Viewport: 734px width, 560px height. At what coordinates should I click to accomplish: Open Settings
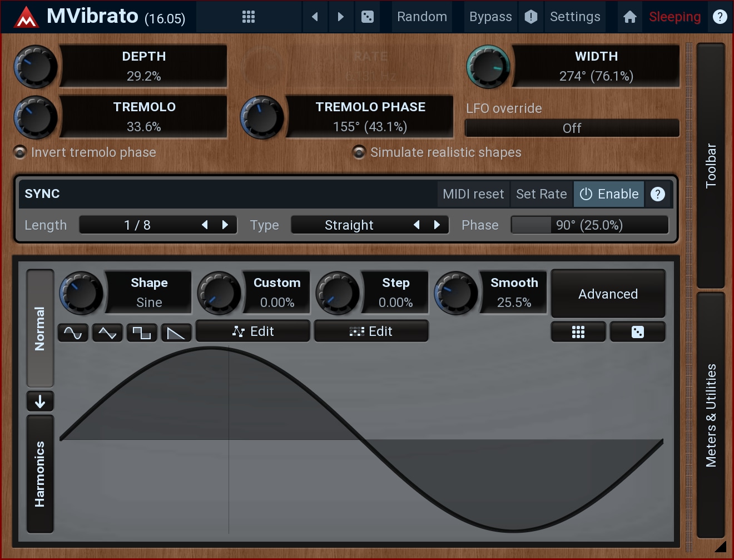pyautogui.click(x=575, y=17)
